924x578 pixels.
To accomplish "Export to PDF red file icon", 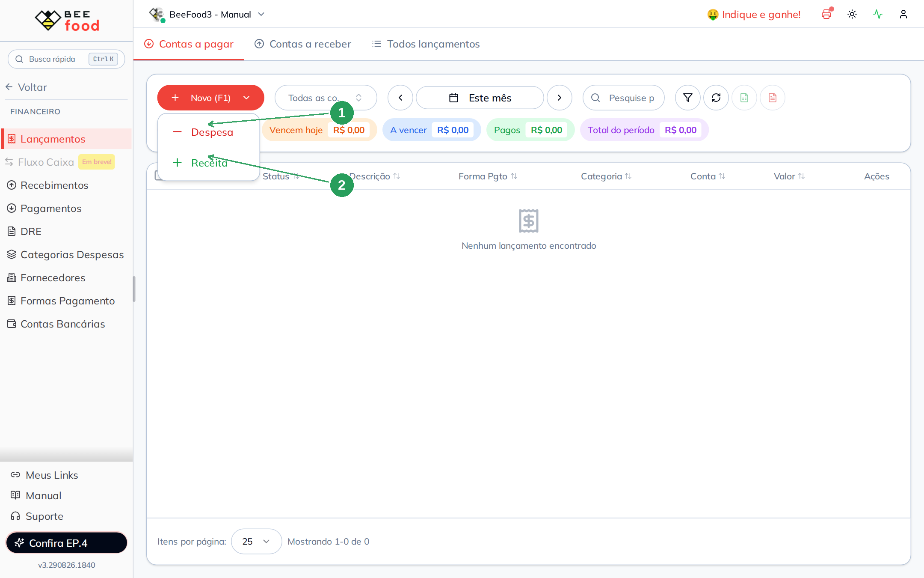I will pyautogui.click(x=773, y=98).
